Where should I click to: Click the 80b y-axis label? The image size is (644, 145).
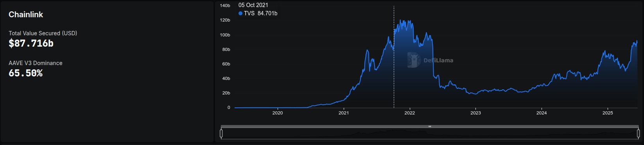(226, 49)
